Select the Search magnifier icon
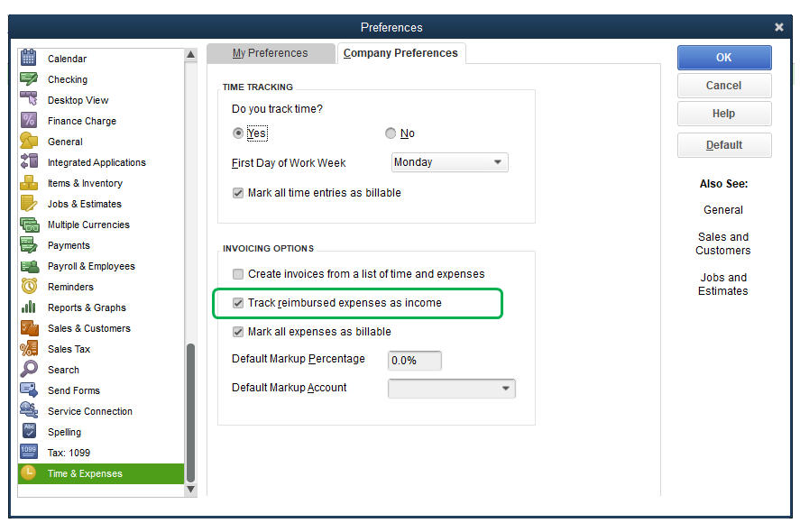This screenshot has width=800, height=532. tap(29, 370)
